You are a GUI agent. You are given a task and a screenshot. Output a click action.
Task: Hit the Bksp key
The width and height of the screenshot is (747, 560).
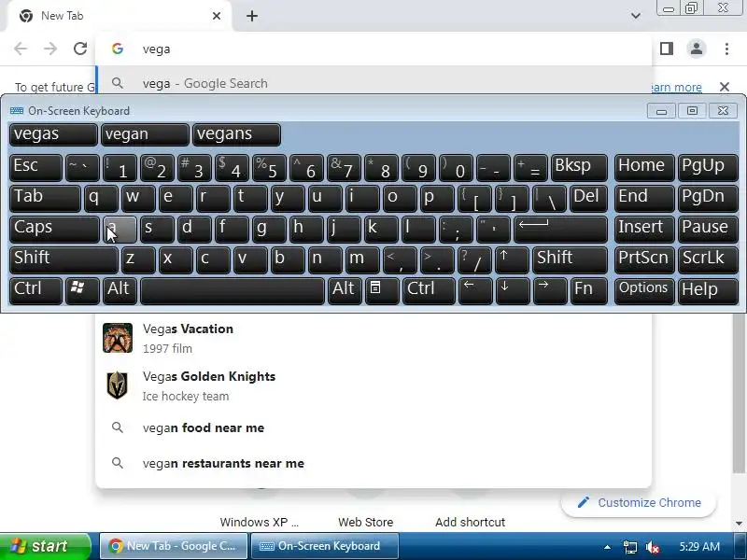tap(579, 168)
